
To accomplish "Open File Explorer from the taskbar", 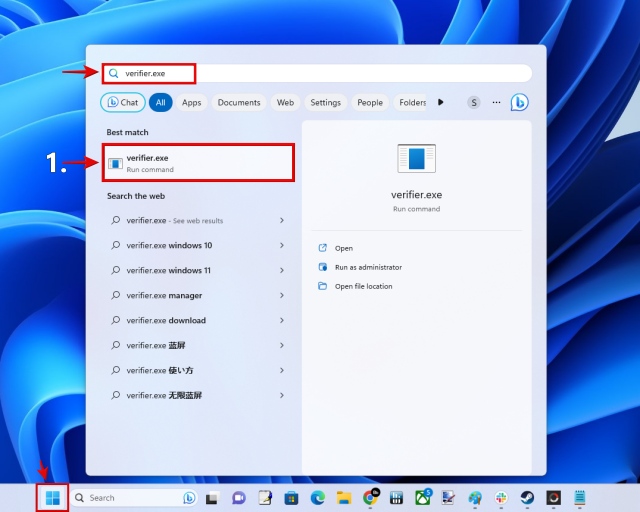I will click(344, 498).
